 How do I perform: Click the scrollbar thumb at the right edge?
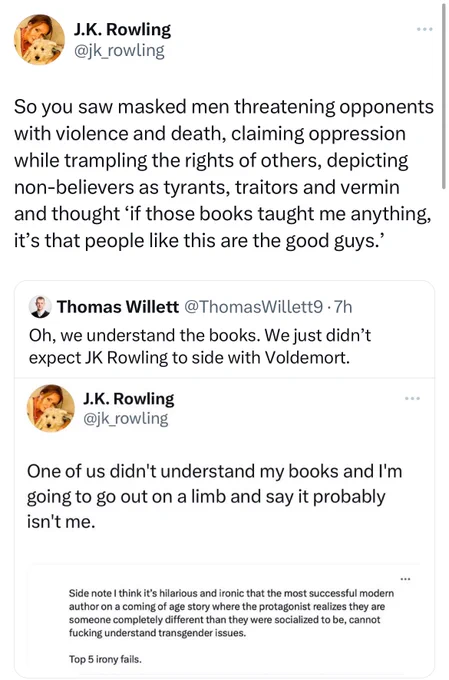coord(443,95)
